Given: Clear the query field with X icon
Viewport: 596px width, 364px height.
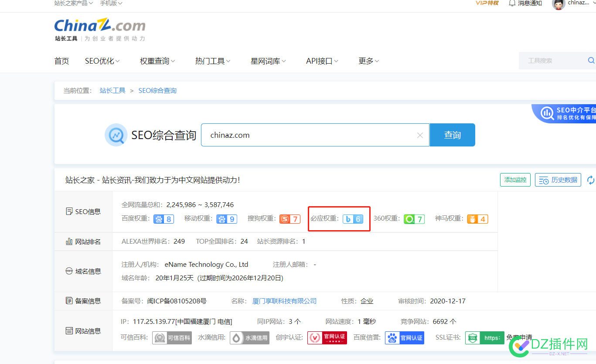Looking at the screenshot, I should (x=420, y=135).
